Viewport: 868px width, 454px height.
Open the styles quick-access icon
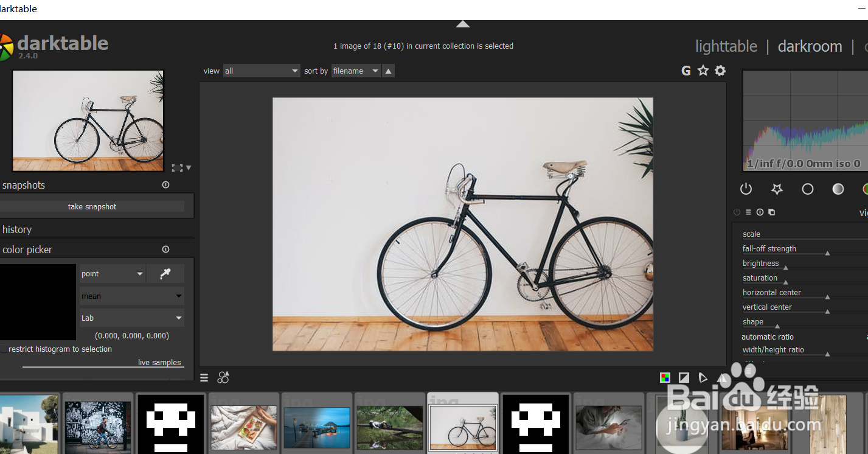click(x=223, y=377)
